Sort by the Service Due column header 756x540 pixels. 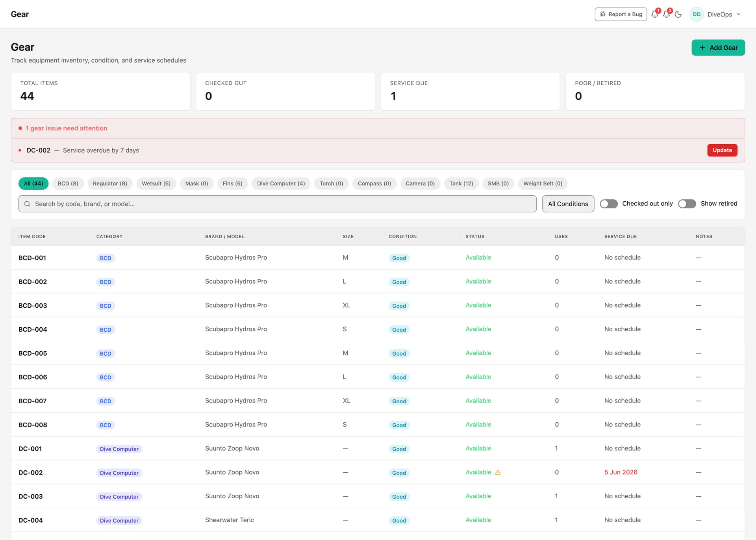tap(620, 236)
